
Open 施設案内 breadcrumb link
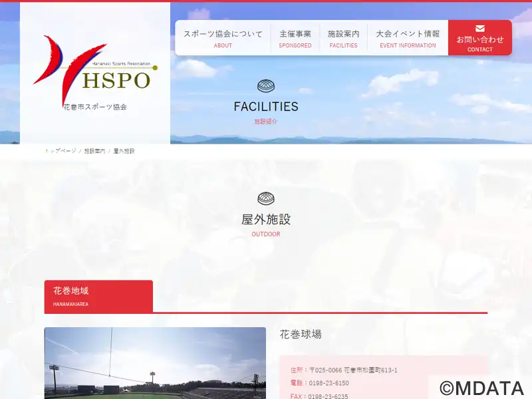[94, 151]
